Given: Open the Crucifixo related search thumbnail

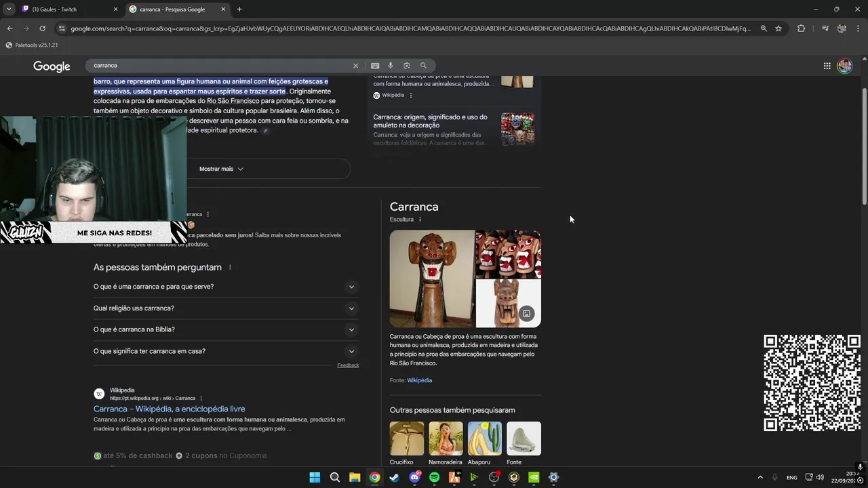Looking at the screenshot, I should point(407,439).
